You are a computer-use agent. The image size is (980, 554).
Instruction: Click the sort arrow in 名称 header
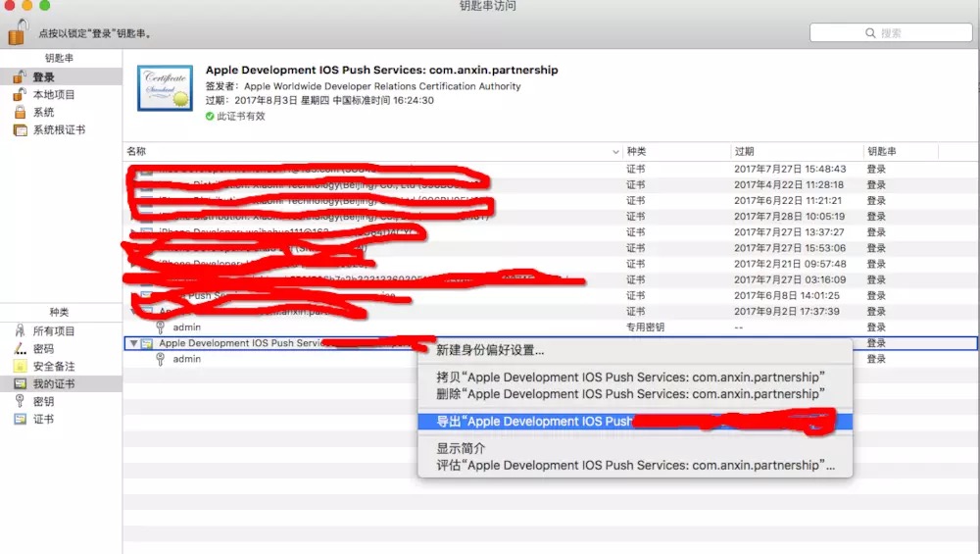[615, 152]
